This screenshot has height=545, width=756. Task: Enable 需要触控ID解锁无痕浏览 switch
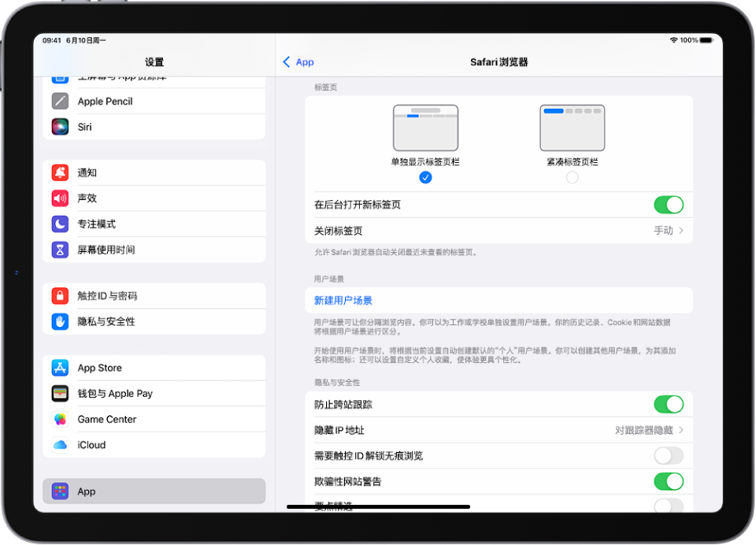pyautogui.click(x=669, y=456)
